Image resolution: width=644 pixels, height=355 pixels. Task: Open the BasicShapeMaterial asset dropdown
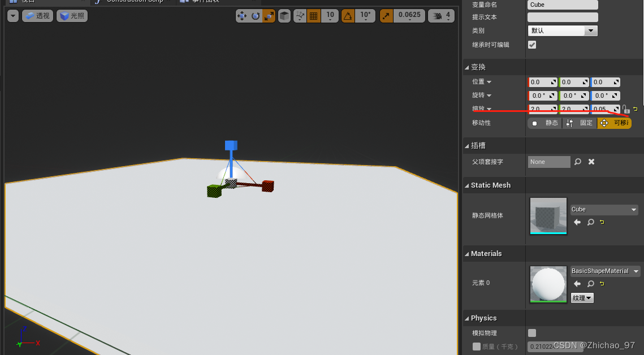tap(605, 271)
